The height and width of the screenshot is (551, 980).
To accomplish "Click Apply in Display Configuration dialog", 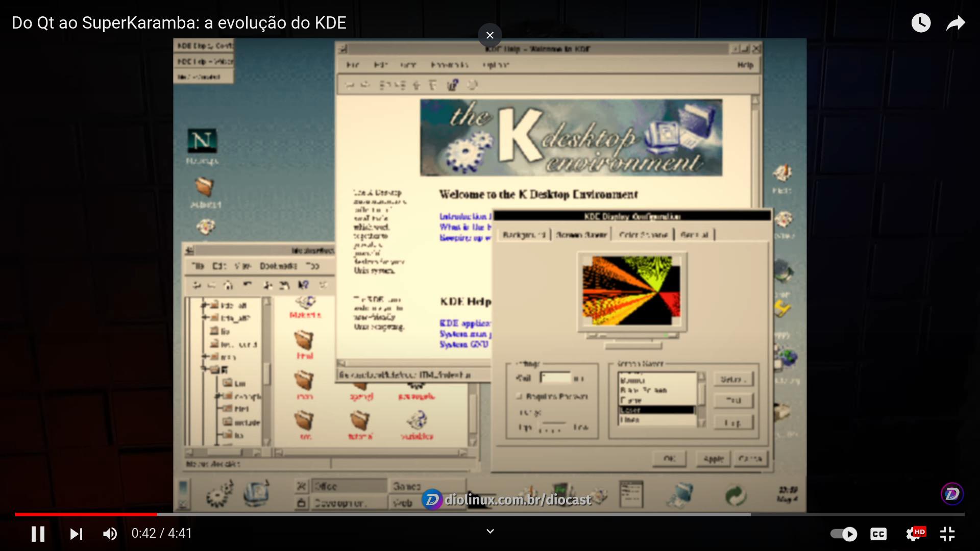I will 714,459.
